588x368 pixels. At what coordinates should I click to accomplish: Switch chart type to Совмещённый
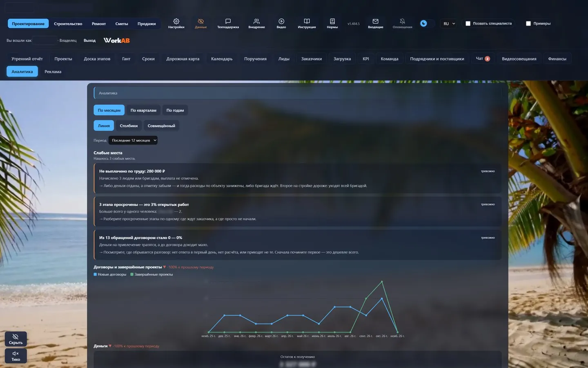[161, 126]
